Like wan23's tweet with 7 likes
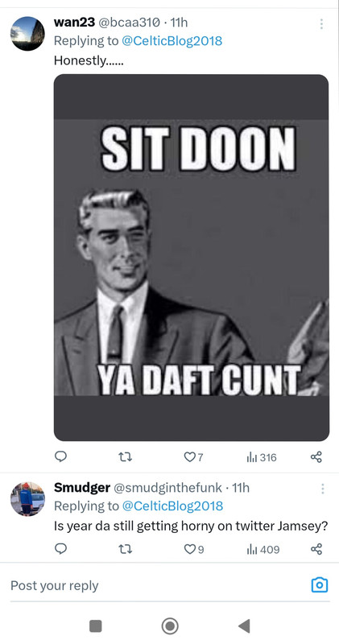339x644 pixels. coord(193,457)
